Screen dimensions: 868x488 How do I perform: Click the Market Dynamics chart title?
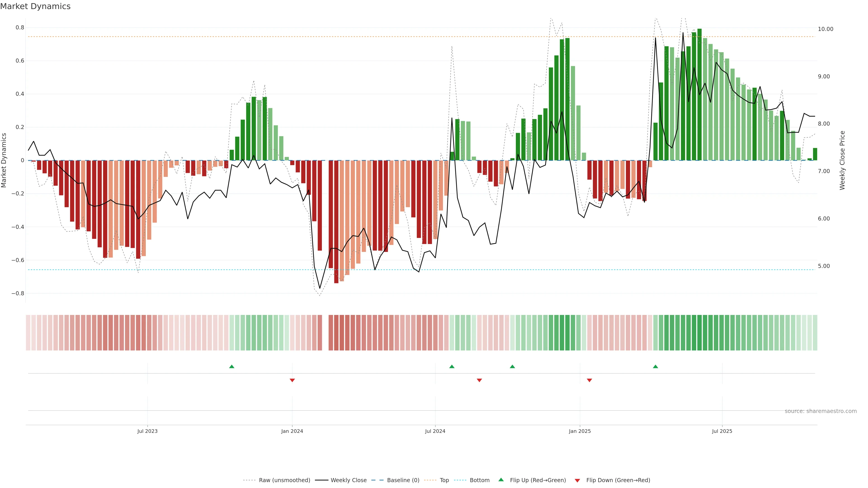[35, 6]
